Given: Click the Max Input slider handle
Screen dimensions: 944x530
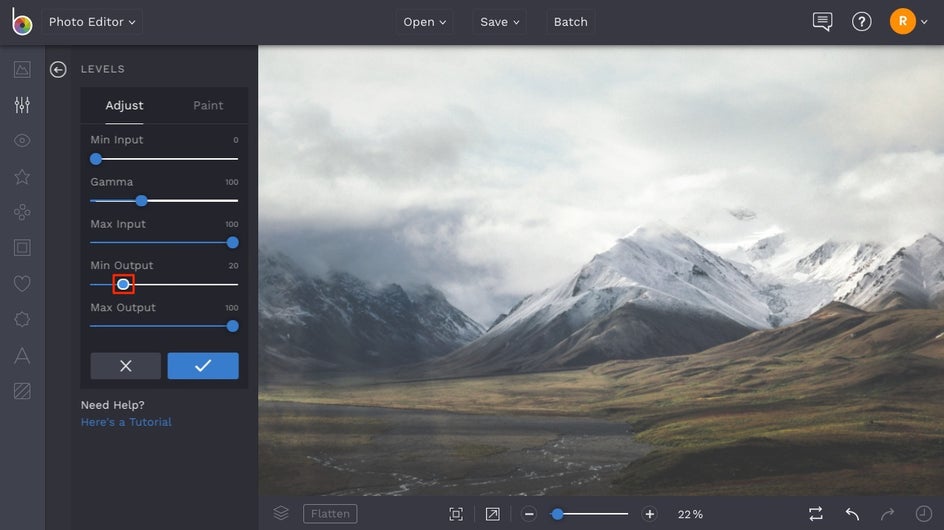Looking at the screenshot, I should click(x=232, y=243).
